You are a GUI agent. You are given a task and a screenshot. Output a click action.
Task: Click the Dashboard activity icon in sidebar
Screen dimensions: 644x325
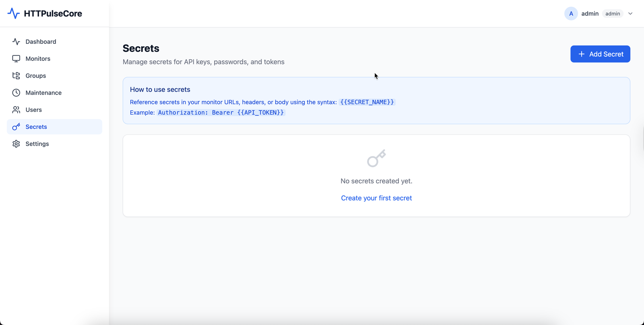click(16, 41)
